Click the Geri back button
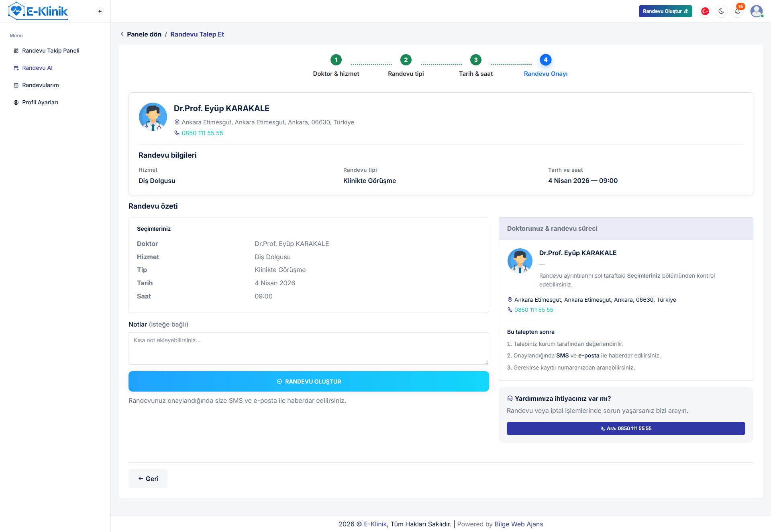This screenshot has height=532, width=771. pyautogui.click(x=148, y=479)
